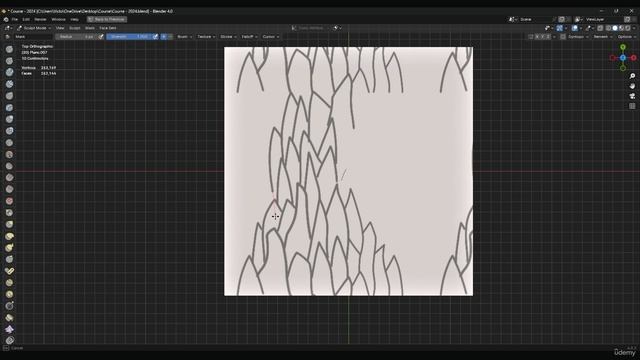Toggle viewport overlays button
Screen dimensions: 640x360
point(575,28)
